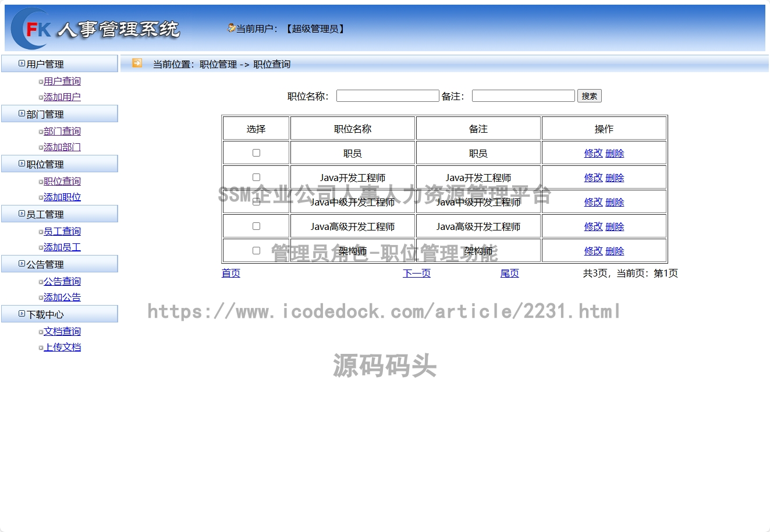The image size is (770, 532).
Task: Go to 首页 pagination link
Action: click(x=231, y=273)
